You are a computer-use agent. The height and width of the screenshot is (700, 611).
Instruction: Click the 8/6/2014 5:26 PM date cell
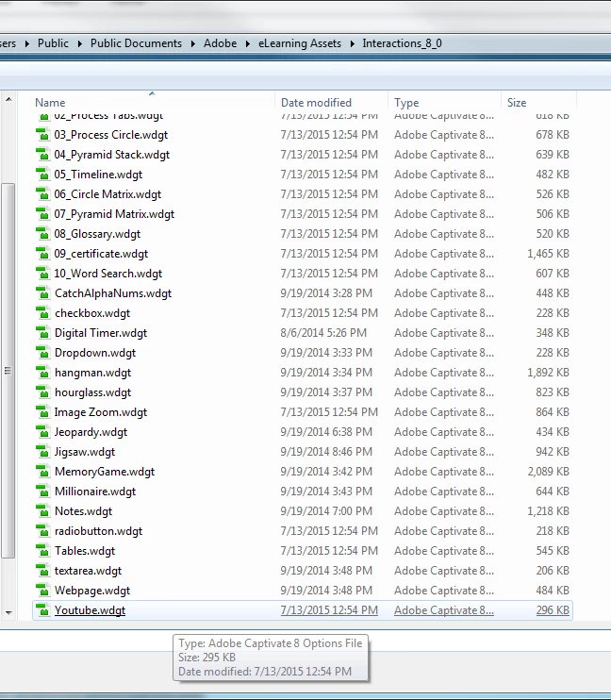[323, 333]
